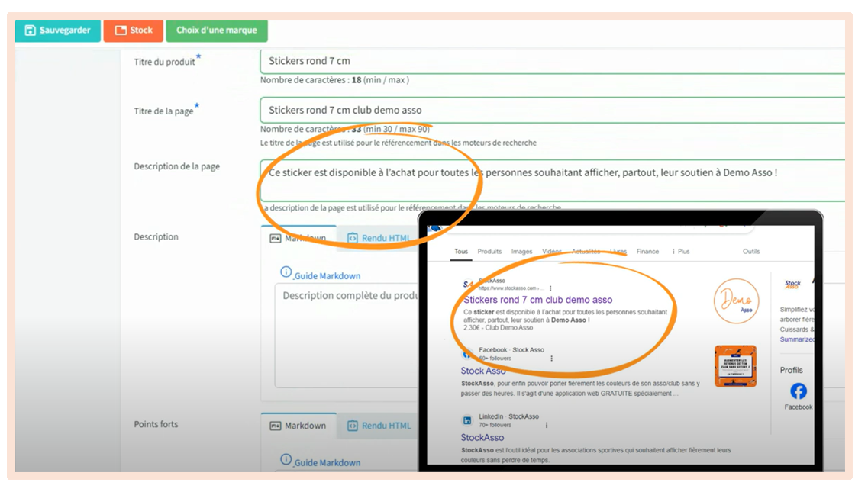
Task: Expand the Plus menu in search filters
Action: [679, 252]
